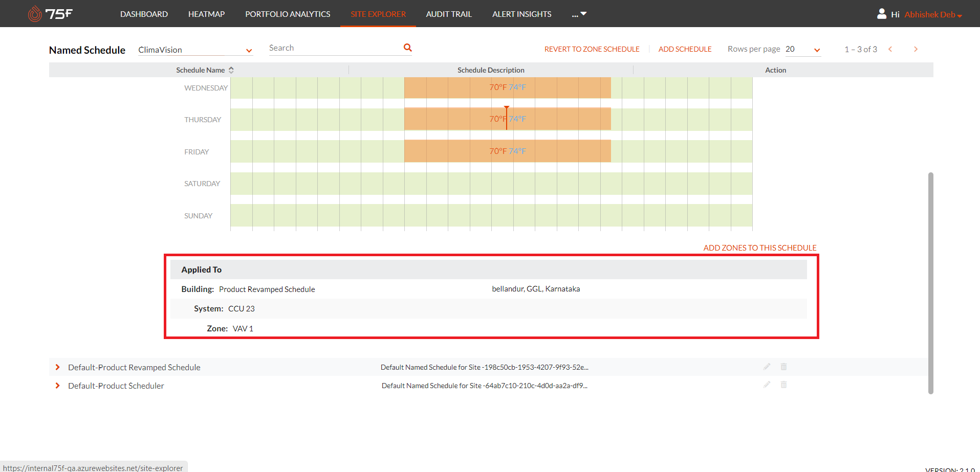Expand the Default-Product Scheduler row
The image size is (980, 472).
point(57,386)
